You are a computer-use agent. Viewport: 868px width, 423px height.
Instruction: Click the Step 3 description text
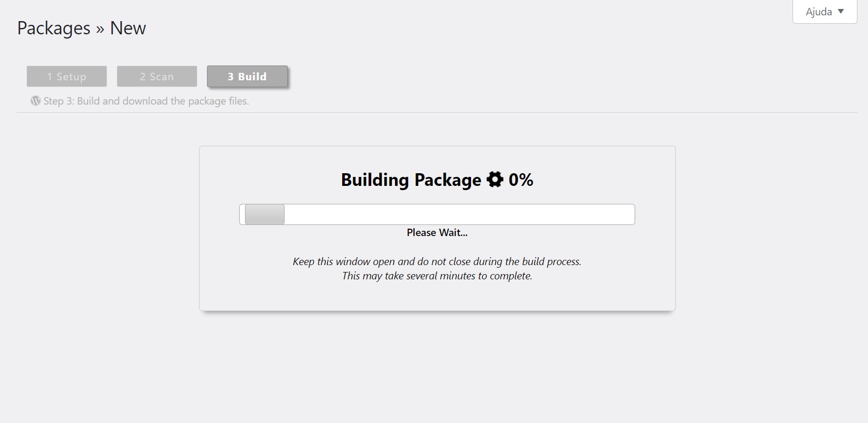(x=146, y=101)
